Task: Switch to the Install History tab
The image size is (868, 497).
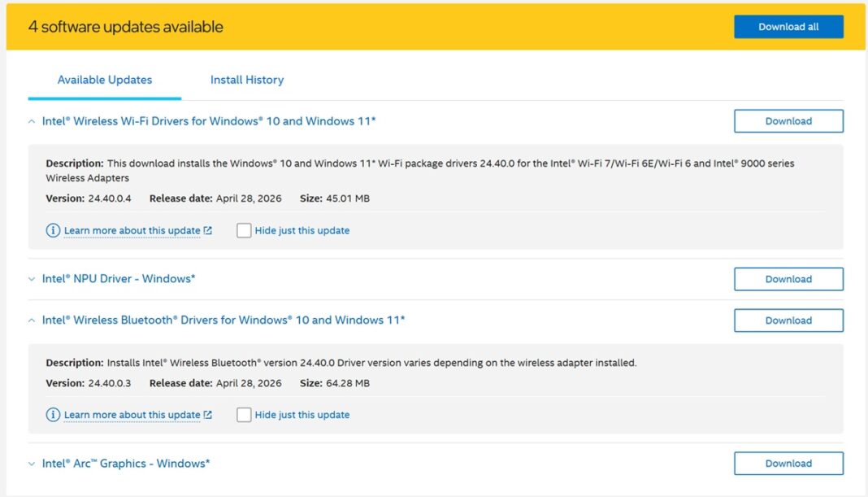Action: point(246,79)
